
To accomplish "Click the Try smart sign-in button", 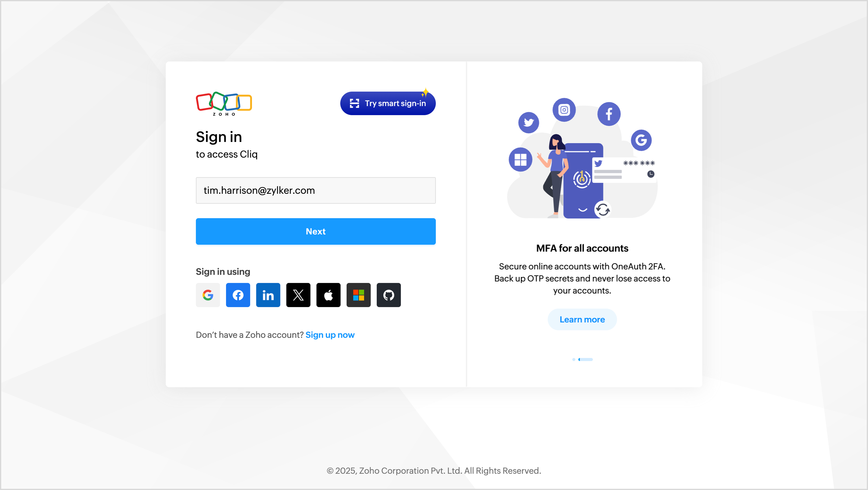I will click(x=388, y=103).
